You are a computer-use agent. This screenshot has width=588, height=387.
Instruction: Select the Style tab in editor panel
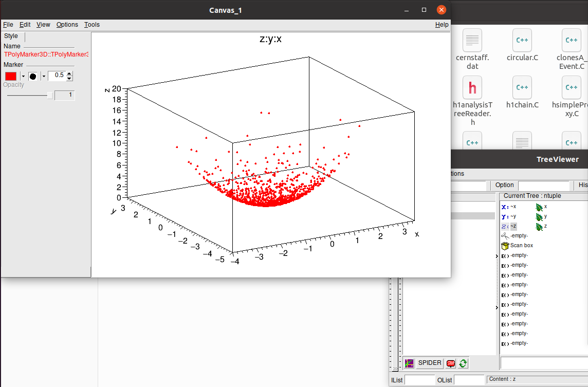[x=11, y=36]
